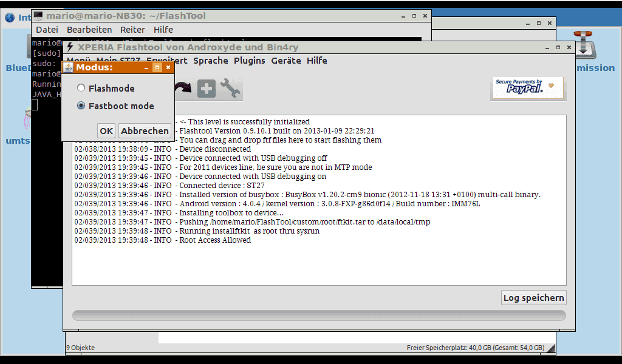Cancel the dialog with Abbrechen
Viewport: 622px width, 364px height.
(145, 131)
